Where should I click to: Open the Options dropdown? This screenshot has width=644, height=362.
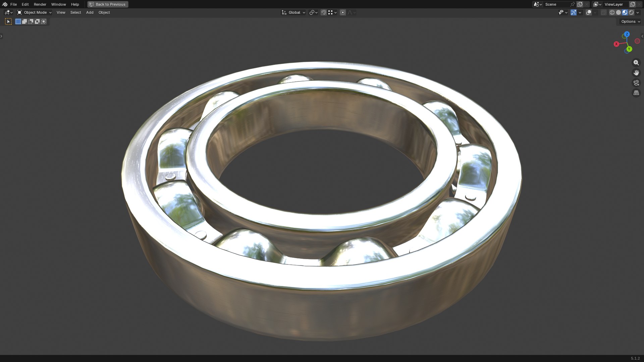630,21
